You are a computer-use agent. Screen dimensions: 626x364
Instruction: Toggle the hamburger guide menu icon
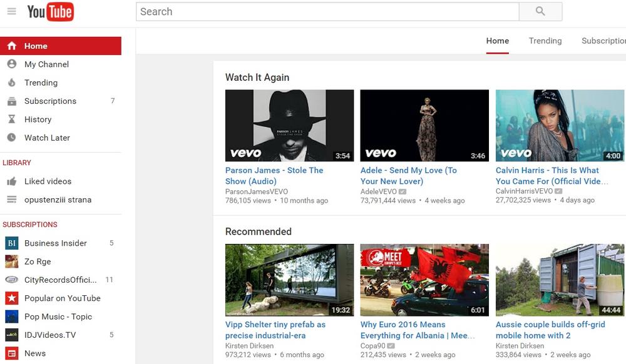point(11,11)
